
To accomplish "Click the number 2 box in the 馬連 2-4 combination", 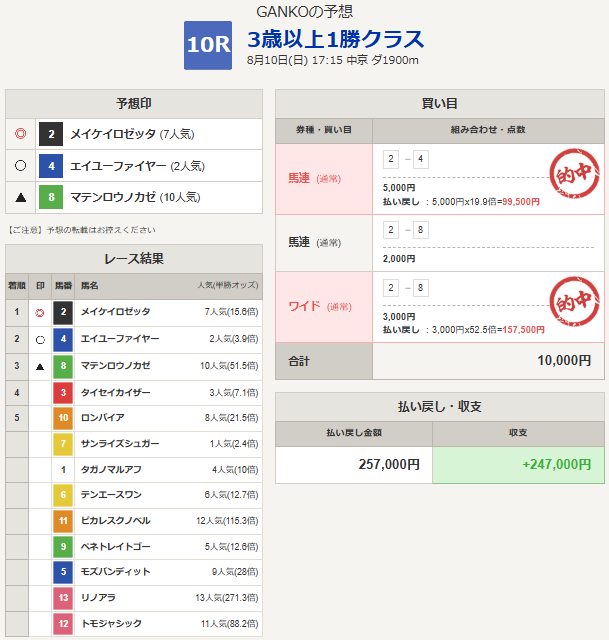I will click(x=391, y=159).
